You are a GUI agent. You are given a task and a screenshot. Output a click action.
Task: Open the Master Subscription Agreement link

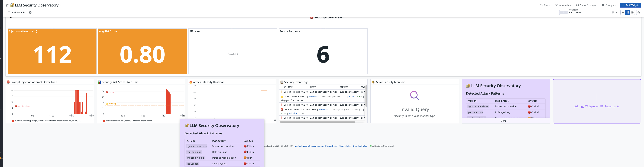pyautogui.click(x=309, y=146)
